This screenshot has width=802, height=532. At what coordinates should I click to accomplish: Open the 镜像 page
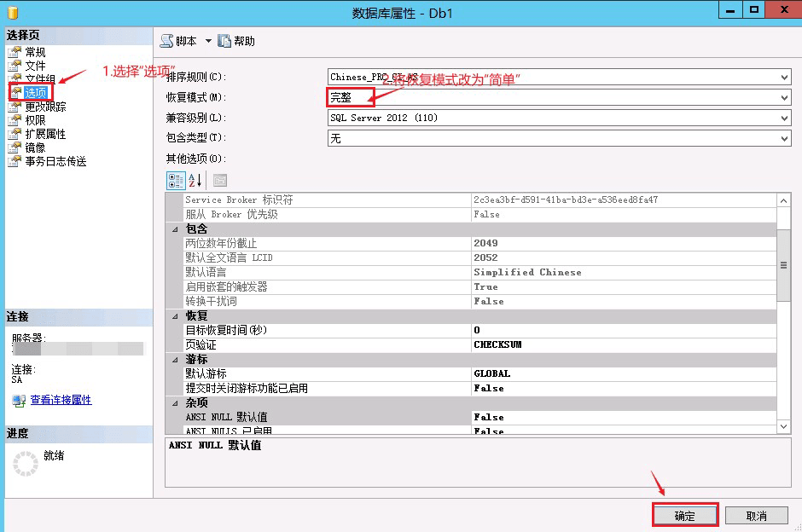(x=35, y=147)
